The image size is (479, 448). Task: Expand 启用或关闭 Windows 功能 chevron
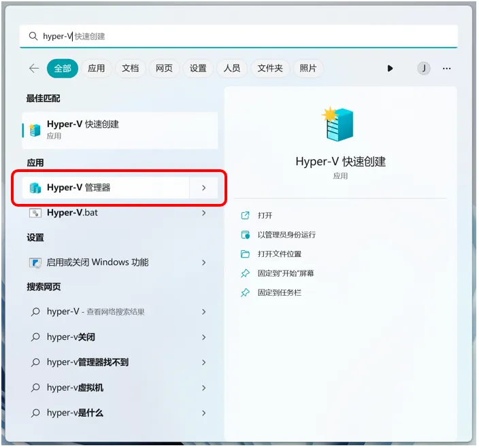click(203, 262)
